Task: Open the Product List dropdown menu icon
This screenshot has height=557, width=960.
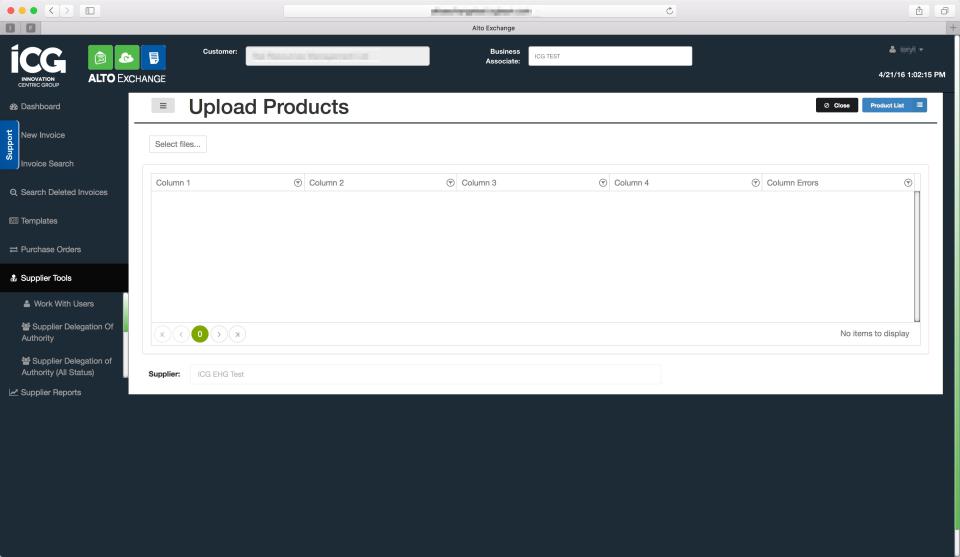Action: (920, 105)
